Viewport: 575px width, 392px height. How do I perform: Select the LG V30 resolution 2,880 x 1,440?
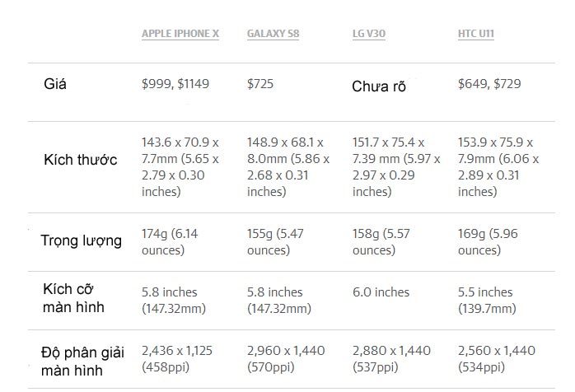[x=391, y=358]
